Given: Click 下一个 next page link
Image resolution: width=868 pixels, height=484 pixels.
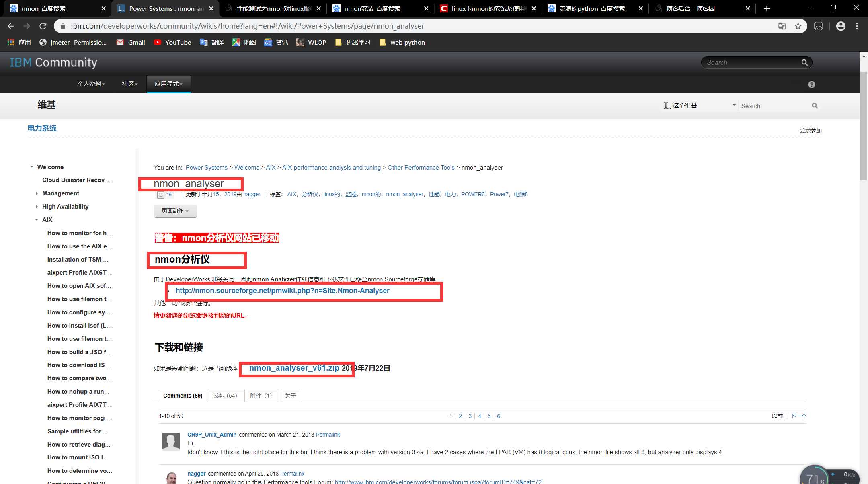Looking at the screenshot, I should (x=798, y=416).
